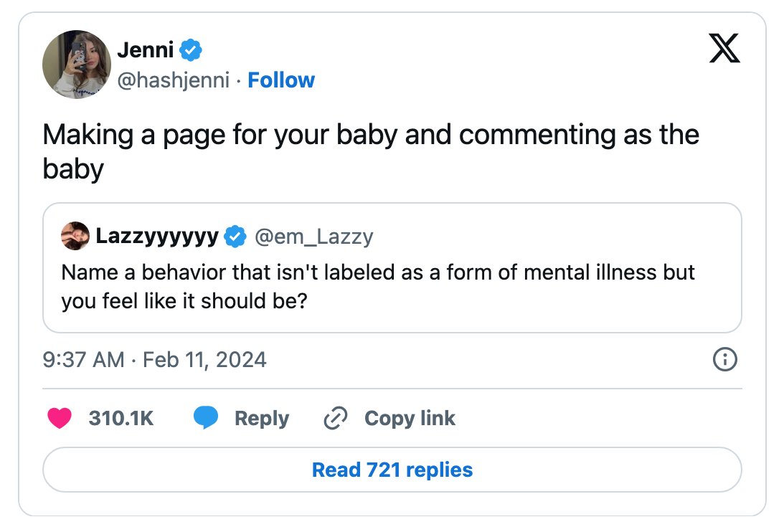Click the blue reply bubble icon

206,417
